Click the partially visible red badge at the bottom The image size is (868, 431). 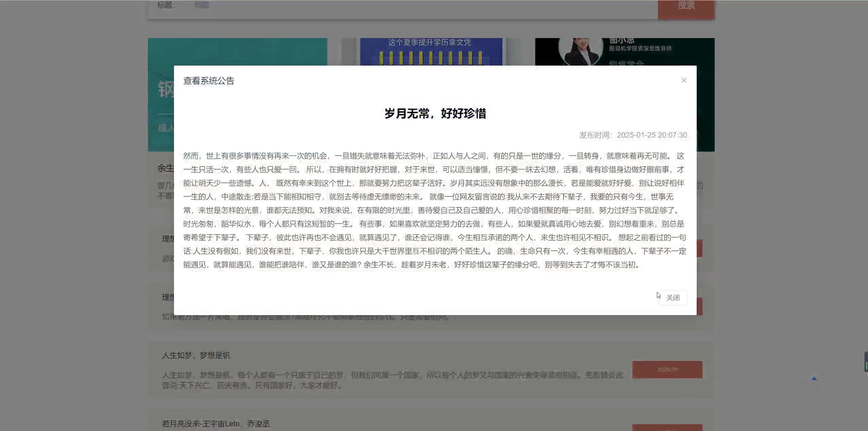(x=667, y=428)
